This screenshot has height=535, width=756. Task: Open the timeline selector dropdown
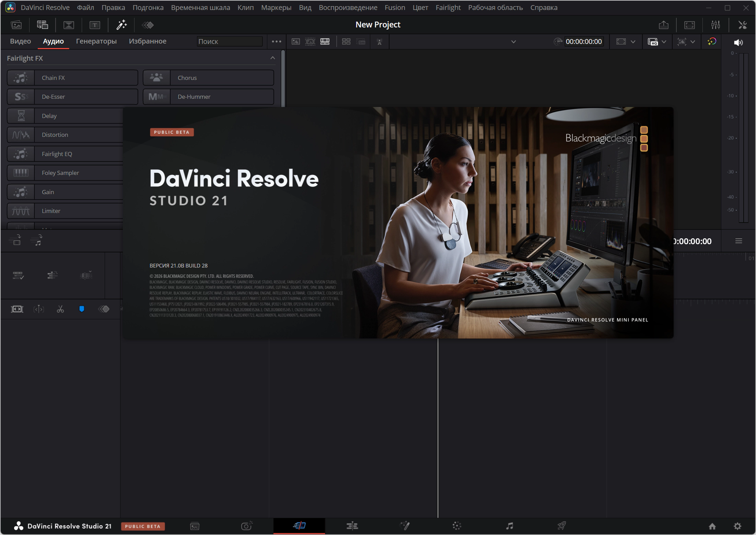513,42
